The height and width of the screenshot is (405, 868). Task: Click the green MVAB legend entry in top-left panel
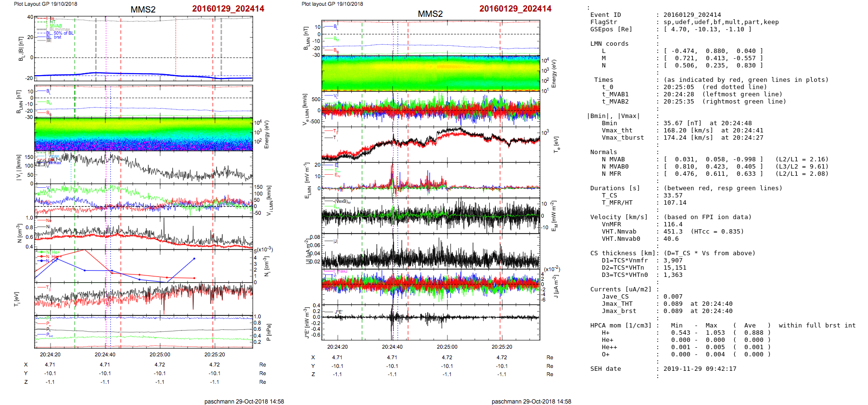pyautogui.click(x=55, y=26)
